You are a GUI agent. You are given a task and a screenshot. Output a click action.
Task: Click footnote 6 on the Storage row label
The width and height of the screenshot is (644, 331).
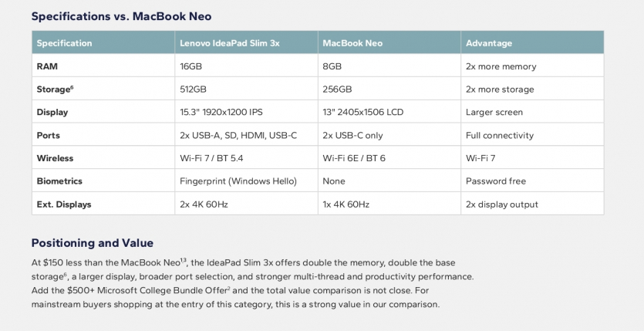(x=72, y=87)
